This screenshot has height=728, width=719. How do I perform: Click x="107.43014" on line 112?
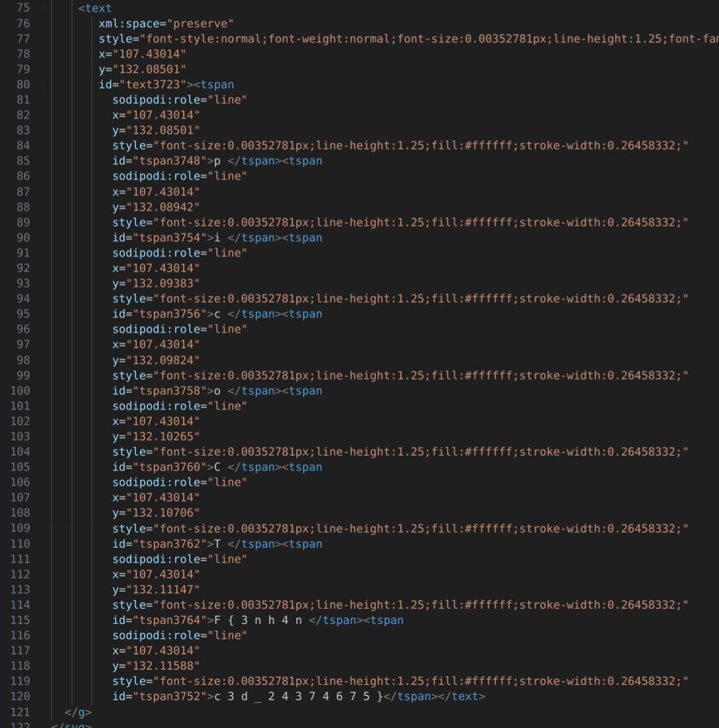click(x=156, y=574)
